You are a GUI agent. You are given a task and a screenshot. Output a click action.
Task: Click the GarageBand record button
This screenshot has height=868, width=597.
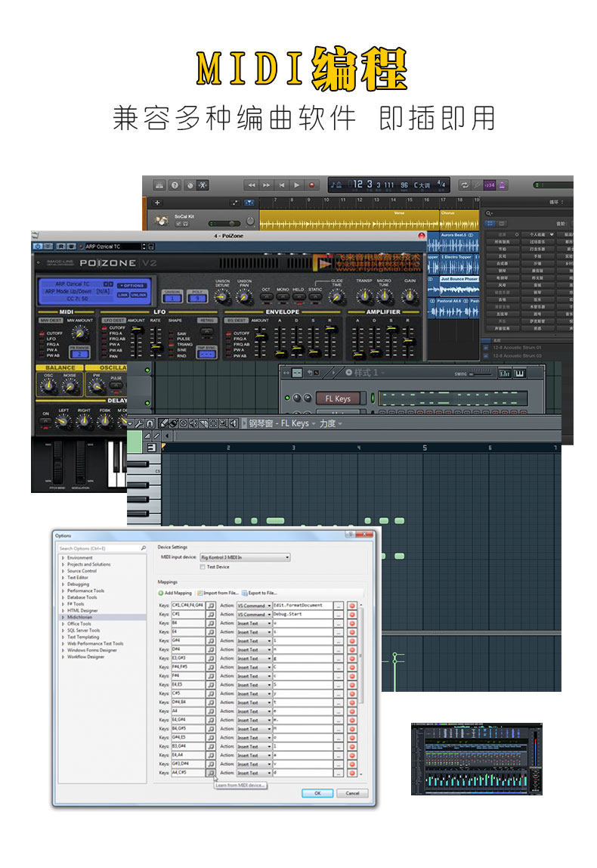pos(311,185)
